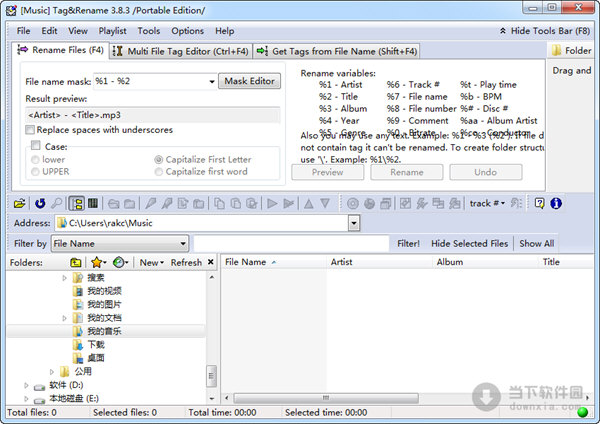Switch to Multi File Tag Editor tab

point(181,51)
